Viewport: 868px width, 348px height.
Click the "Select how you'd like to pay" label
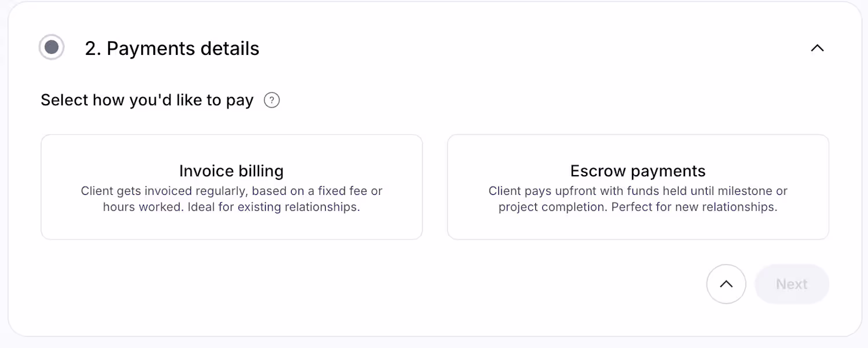[147, 101]
